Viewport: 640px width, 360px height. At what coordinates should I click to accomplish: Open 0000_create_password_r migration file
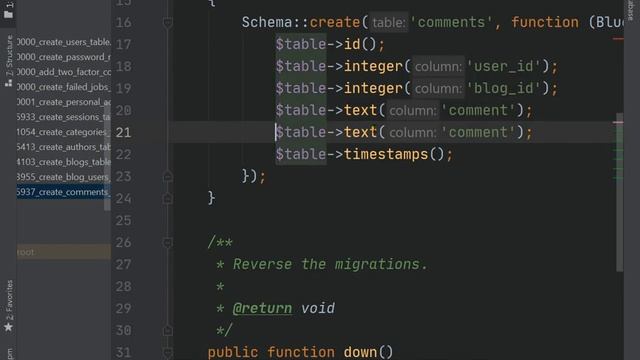64,57
